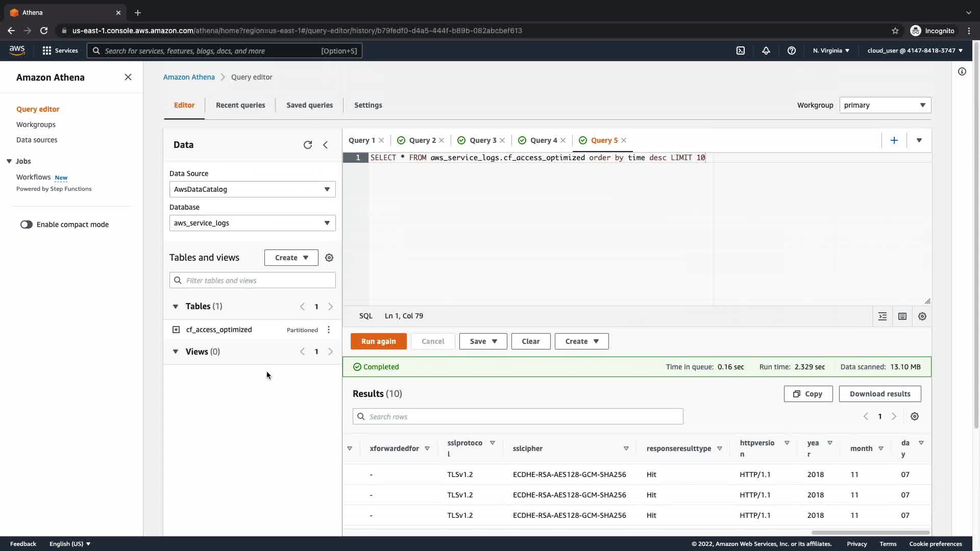Open the Workgroup primary dropdown
The image size is (980, 551).
[x=885, y=105]
